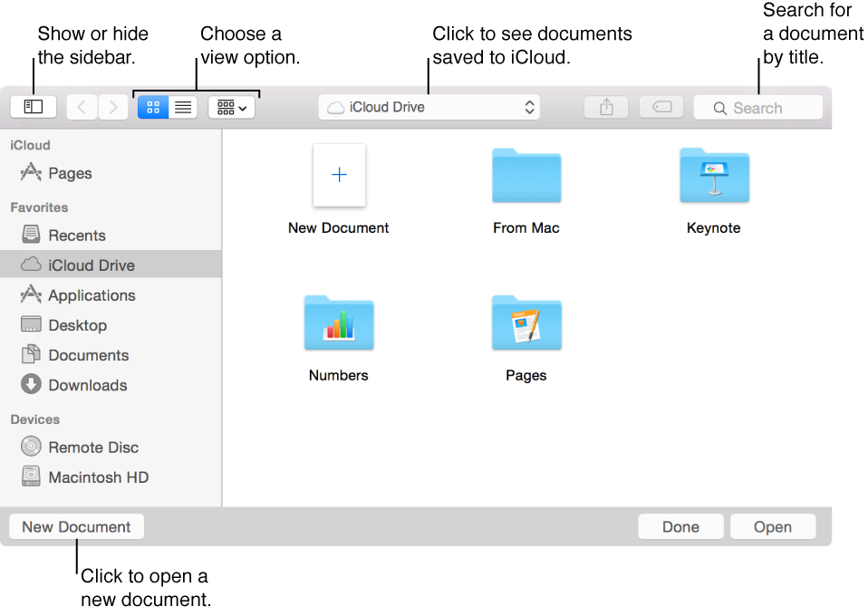
Task: Select Documents in the sidebar
Action: click(111, 355)
